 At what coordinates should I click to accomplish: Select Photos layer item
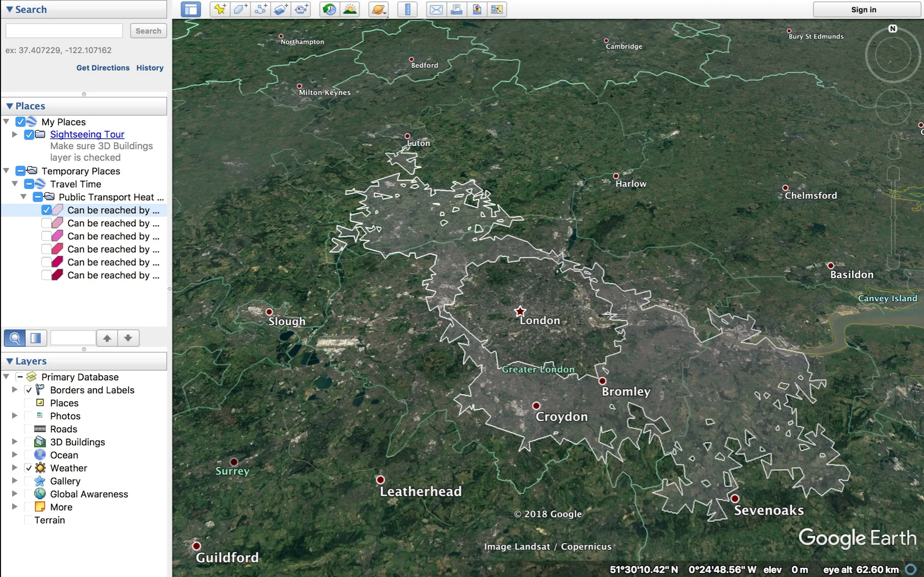pyautogui.click(x=65, y=416)
